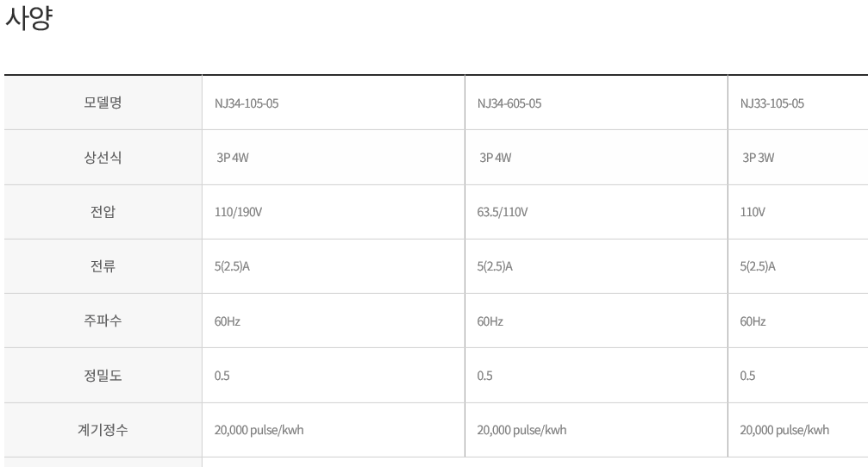Image resolution: width=868 pixels, height=467 pixels.
Task: Click the 주파수 row header
Action: [x=103, y=321]
